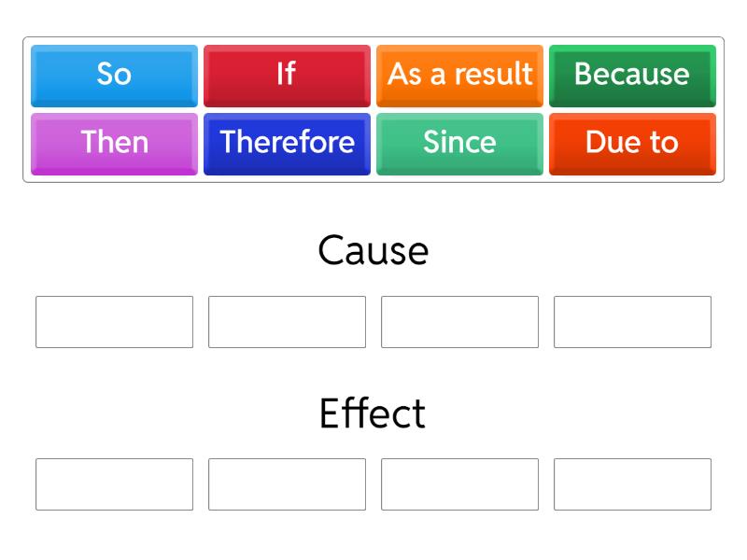Choose the third empty Cause box
The height and width of the screenshot is (560, 747).
(x=459, y=322)
